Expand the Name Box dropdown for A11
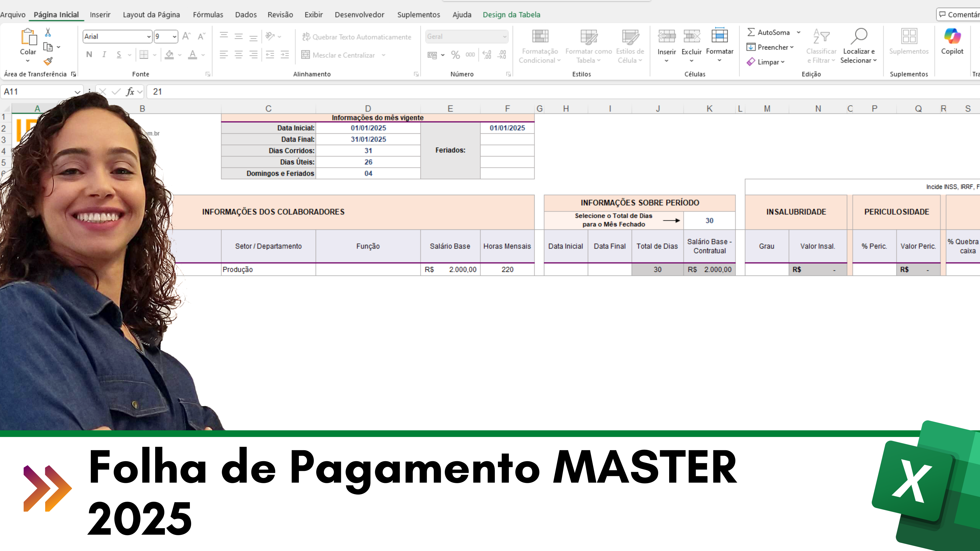Viewport: 980px width, 551px height. click(x=78, y=92)
